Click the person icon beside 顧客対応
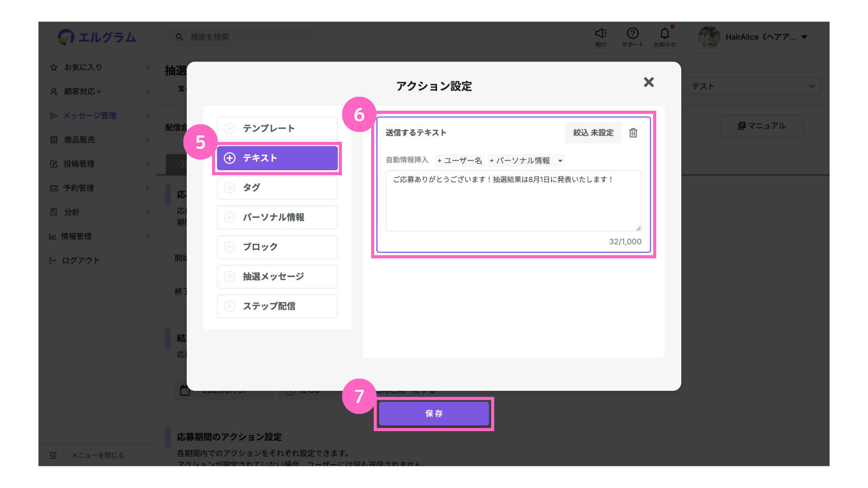This screenshot has height=488, width=868. click(x=54, y=92)
